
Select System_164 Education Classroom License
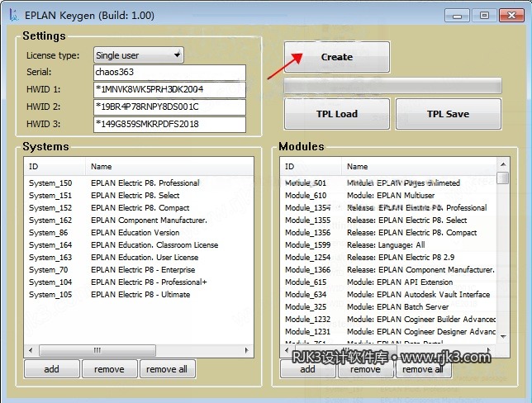[x=139, y=245]
